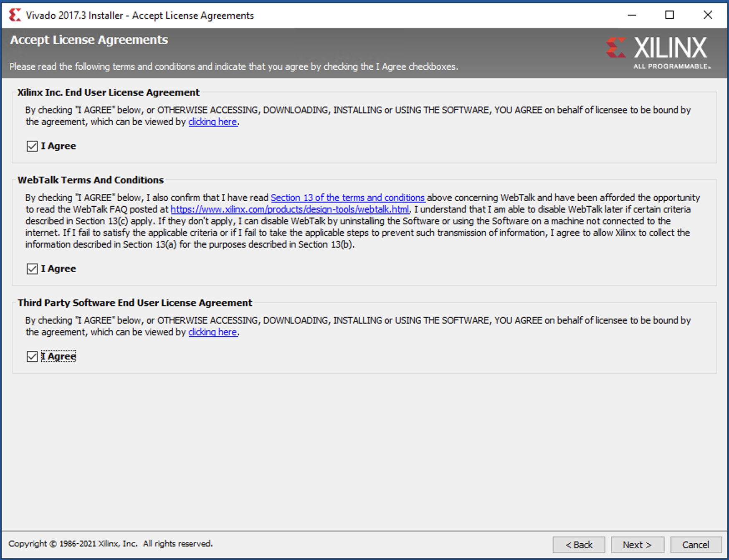Go to previous step with Back button
The height and width of the screenshot is (560, 729).
[x=579, y=545]
